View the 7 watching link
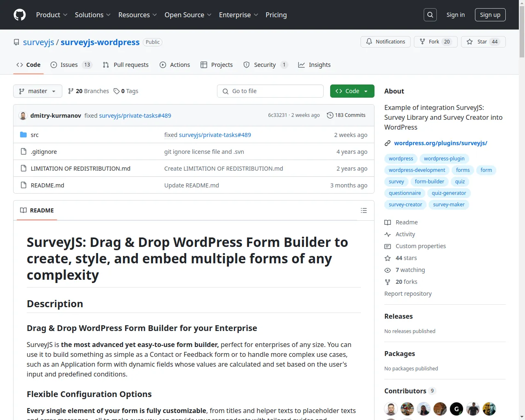This screenshot has width=525, height=420. click(x=405, y=270)
